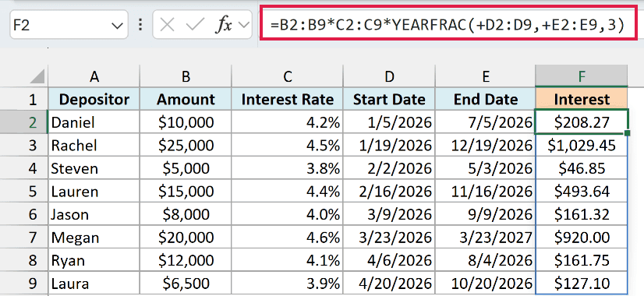Select row 1 header
The image size is (644, 296).
click(x=24, y=99)
